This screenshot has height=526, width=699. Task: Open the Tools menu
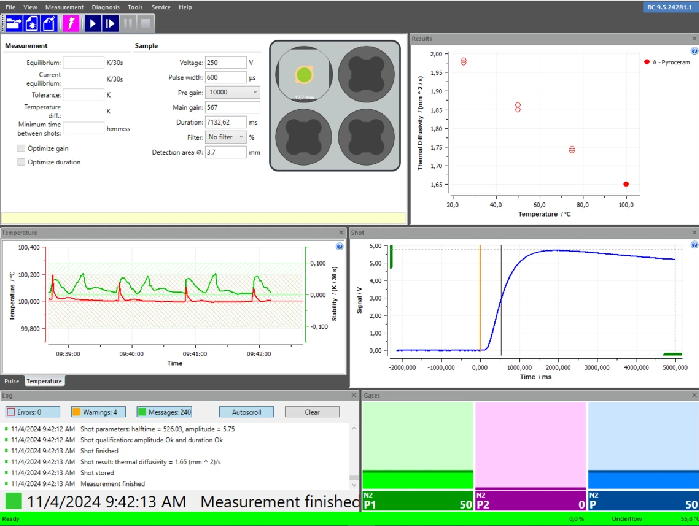pyautogui.click(x=135, y=7)
